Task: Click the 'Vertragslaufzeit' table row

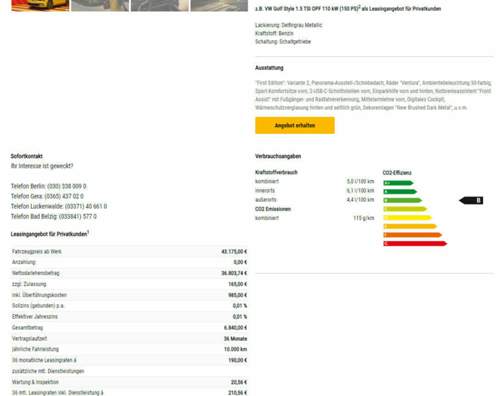Action: pyautogui.click(x=129, y=338)
